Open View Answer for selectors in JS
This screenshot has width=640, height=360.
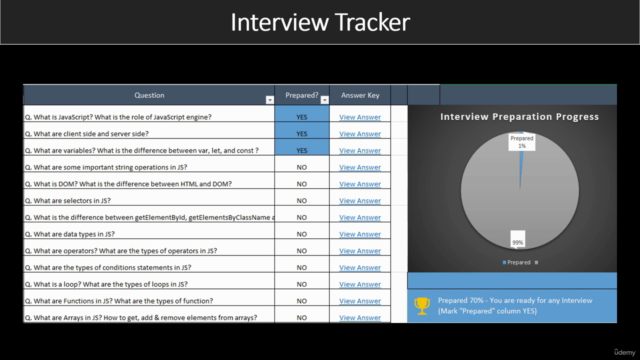click(360, 201)
